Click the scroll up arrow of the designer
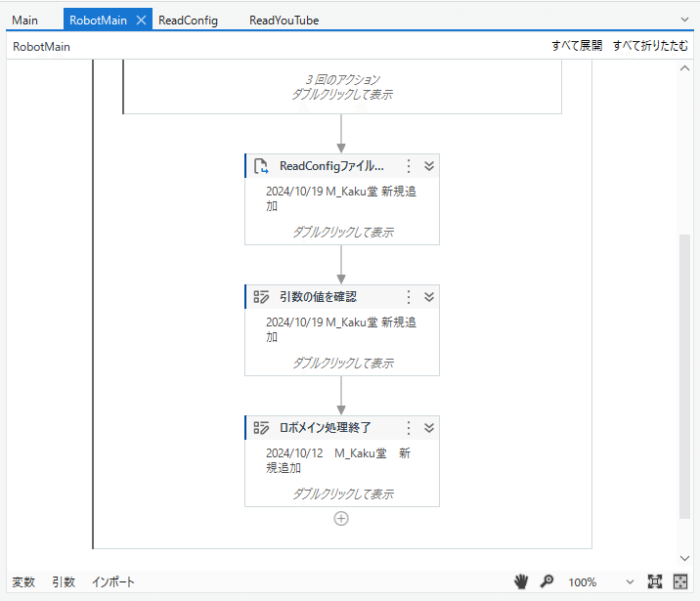The width and height of the screenshot is (700, 601). tap(684, 68)
